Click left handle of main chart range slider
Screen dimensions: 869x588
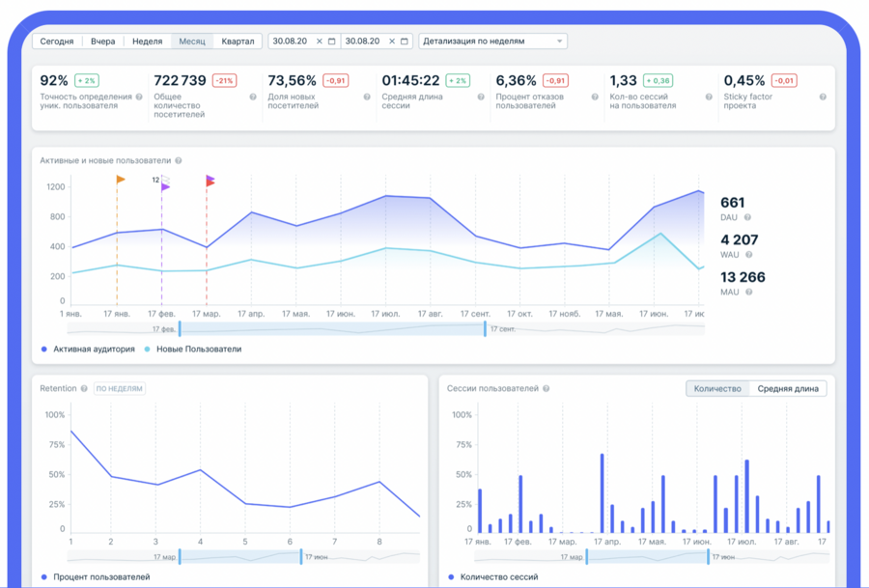180,329
